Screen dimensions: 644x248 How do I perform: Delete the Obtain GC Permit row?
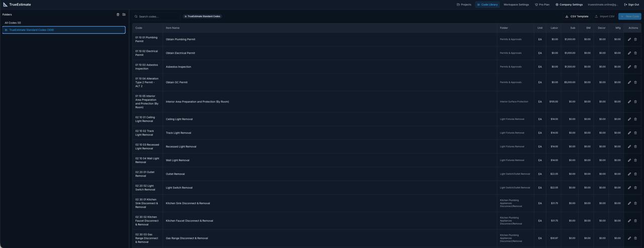(x=635, y=82)
